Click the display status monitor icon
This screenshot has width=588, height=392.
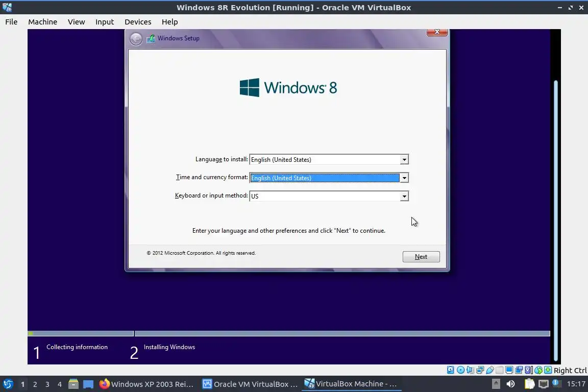pos(509,370)
